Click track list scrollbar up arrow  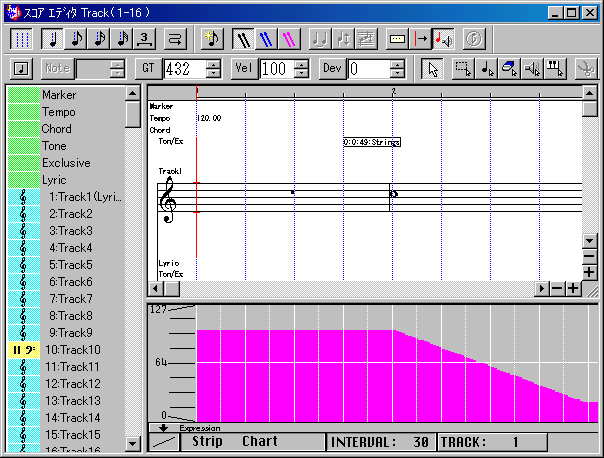coord(133,93)
